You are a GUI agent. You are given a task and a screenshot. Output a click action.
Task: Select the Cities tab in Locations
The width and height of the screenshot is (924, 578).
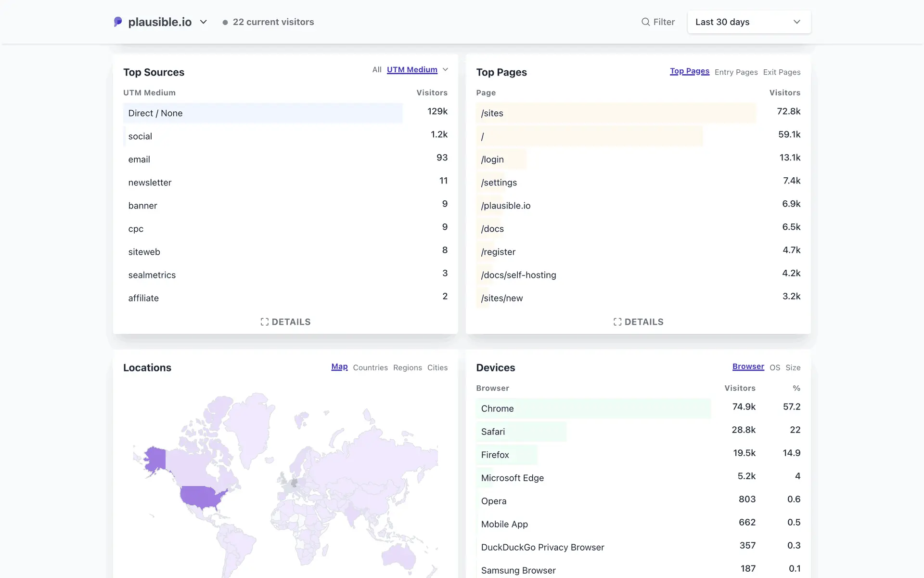tap(437, 368)
